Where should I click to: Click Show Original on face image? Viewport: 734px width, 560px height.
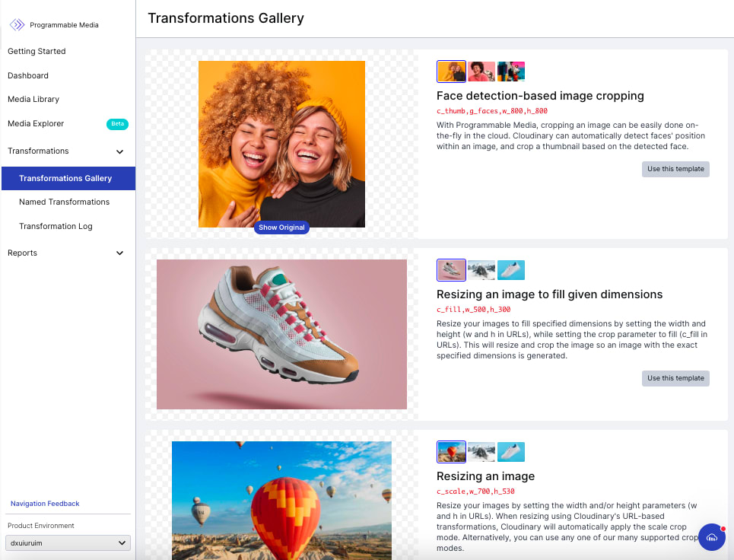[281, 227]
